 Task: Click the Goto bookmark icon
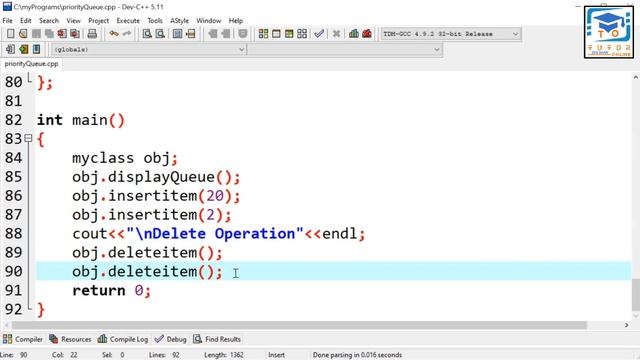coord(36,49)
